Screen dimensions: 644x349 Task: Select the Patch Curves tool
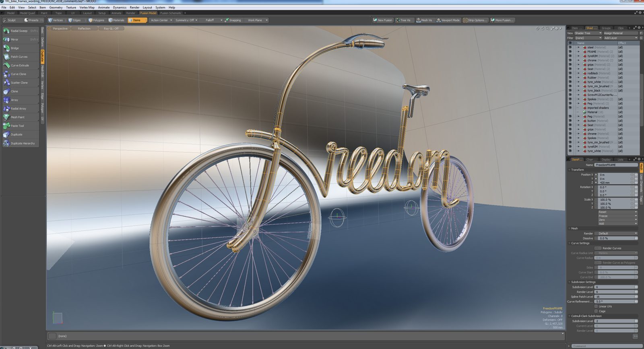point(21,57)
